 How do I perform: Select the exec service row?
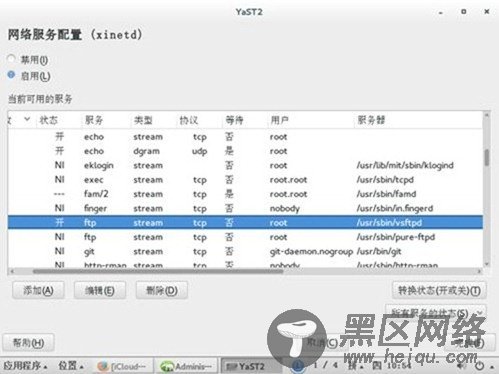[245, 180]
